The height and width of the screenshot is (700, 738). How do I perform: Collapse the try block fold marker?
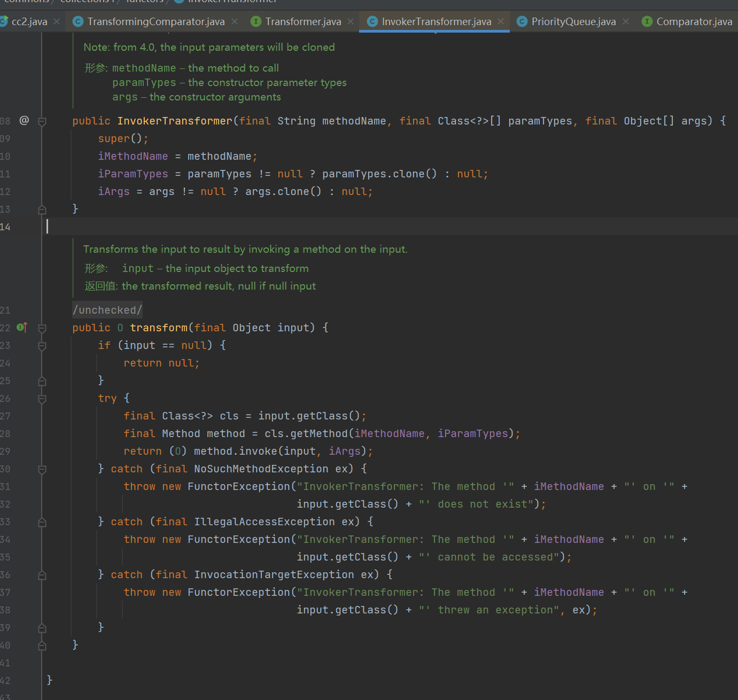pos(42,399)
